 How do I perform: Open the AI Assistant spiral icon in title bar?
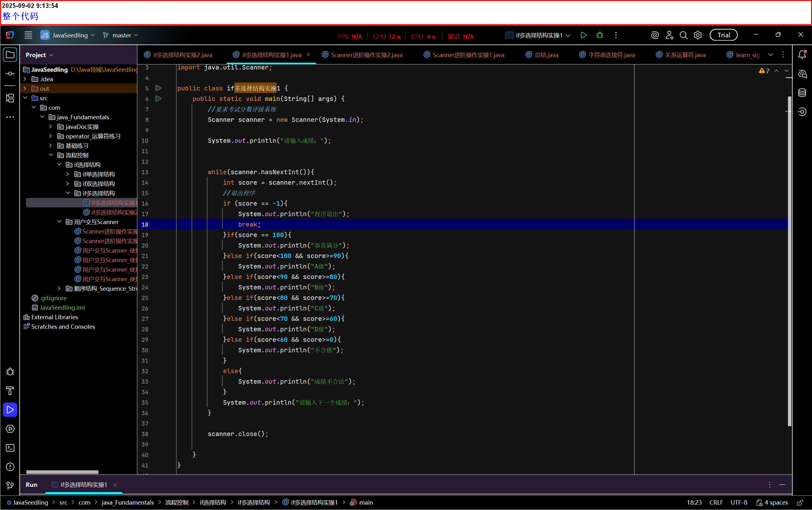(x=655, y=35)
